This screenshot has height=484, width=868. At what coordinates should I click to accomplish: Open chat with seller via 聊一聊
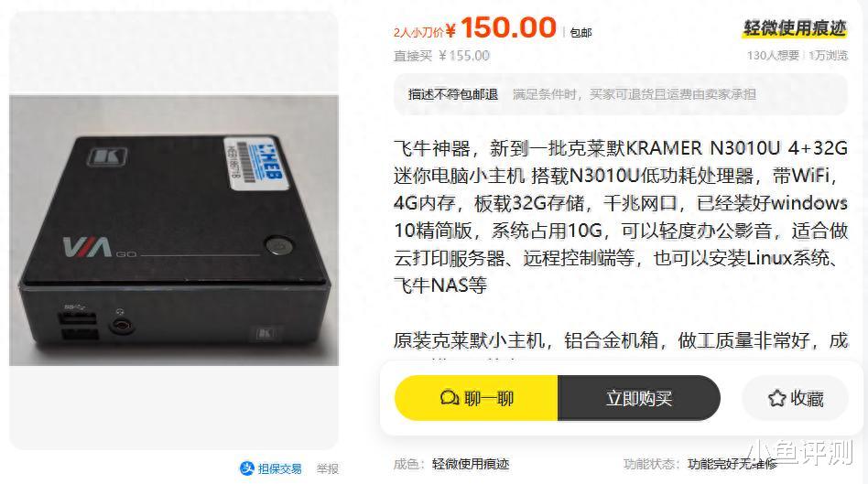(x=477, y=398)
